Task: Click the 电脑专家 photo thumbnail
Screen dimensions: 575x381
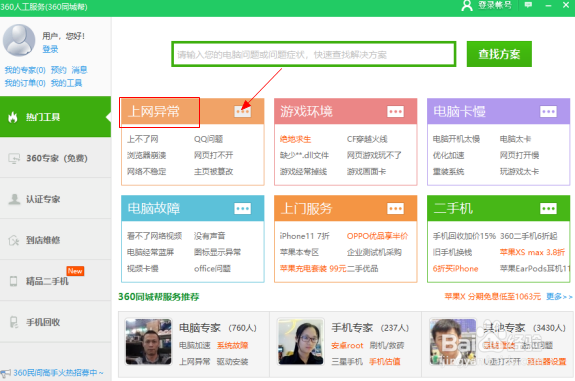Action: [x=149, y=342]
